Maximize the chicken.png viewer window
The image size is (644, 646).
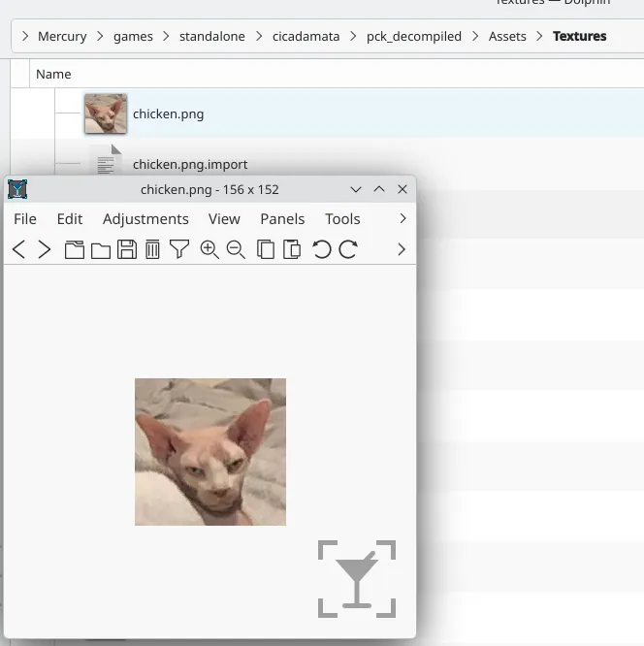[379, 189]
